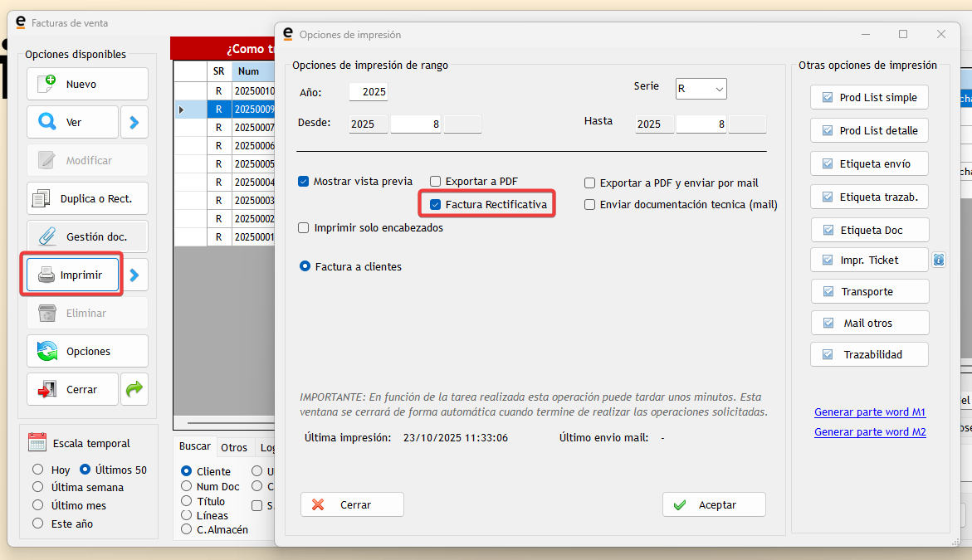This screenshot has height=560, width=972.
Task: Switch to the Otros tab
Action: tap(234, 447)
